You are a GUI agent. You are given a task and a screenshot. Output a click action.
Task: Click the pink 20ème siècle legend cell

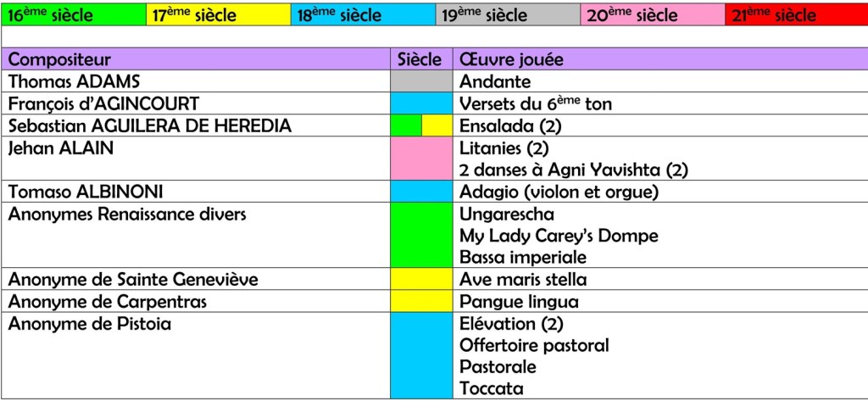click(653, 15)
